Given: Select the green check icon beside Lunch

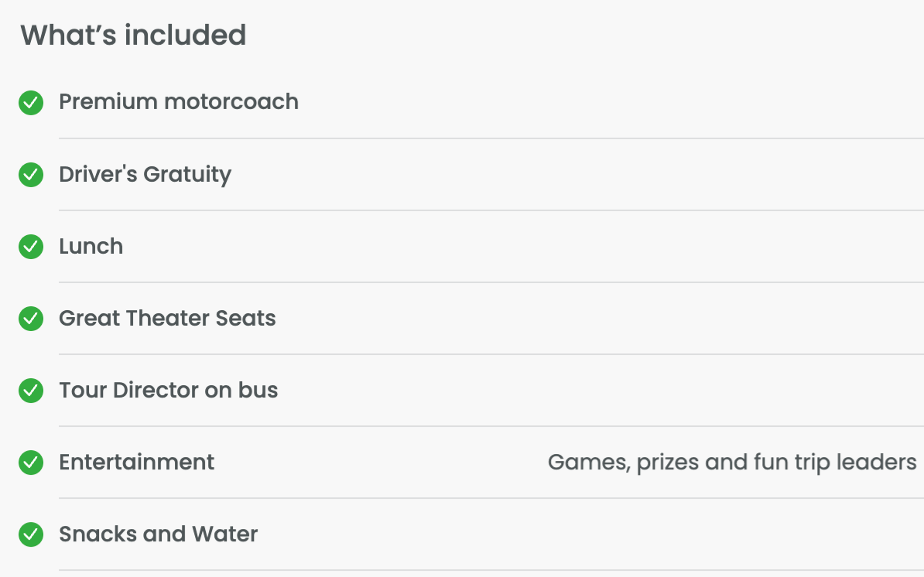Looking at the screenshot, I should tap(31, 247).
